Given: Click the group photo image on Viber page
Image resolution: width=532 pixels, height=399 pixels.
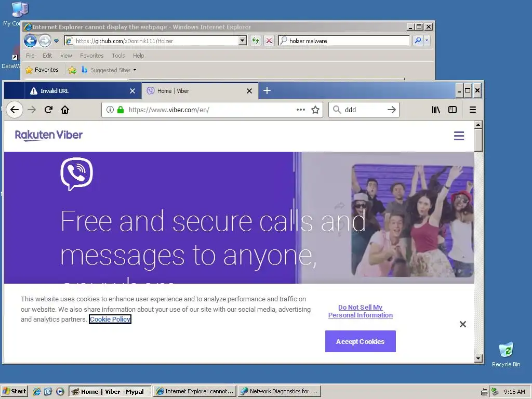Looking at the screenshot, I should (x=412, y=220).
